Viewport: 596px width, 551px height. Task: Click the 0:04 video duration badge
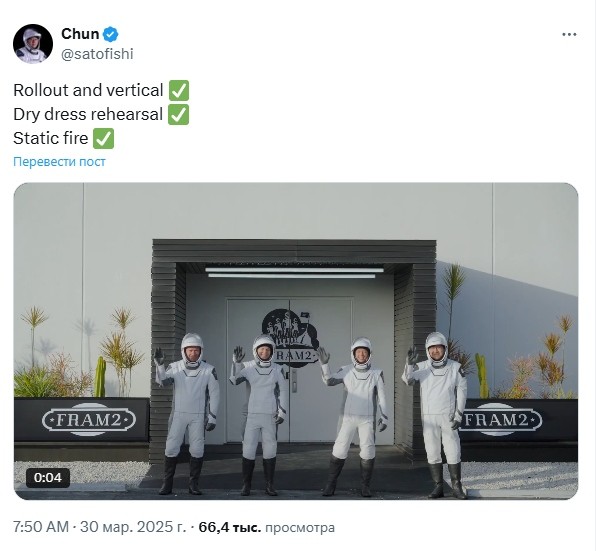click(x=48, y=478)
